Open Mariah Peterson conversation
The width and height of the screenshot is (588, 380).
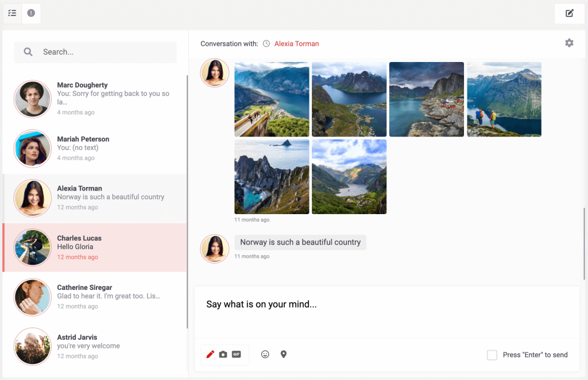click(95, 149)
